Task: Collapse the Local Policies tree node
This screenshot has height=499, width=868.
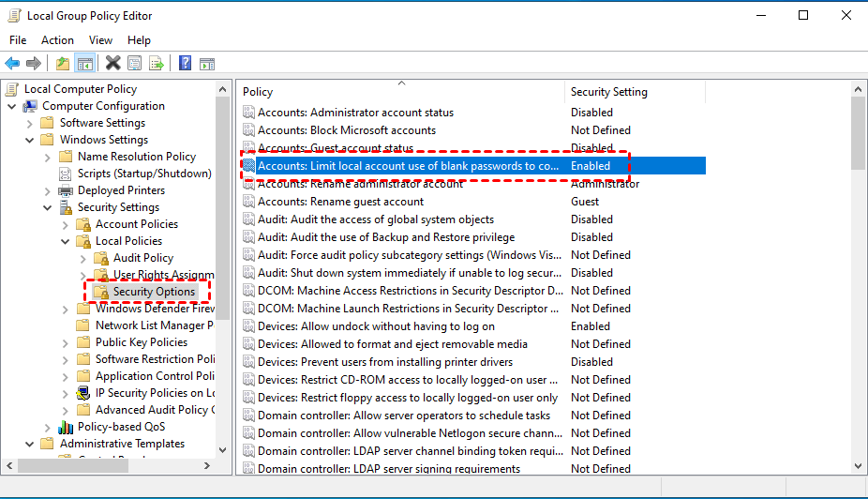Action: pos(65,241)
